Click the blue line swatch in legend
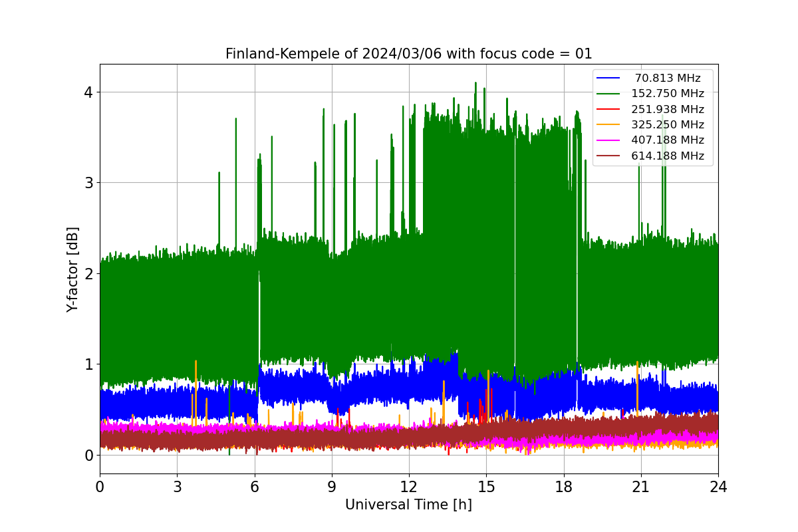Image resolution: width=798 pixels, height=532 pixels. pos(608,78)
